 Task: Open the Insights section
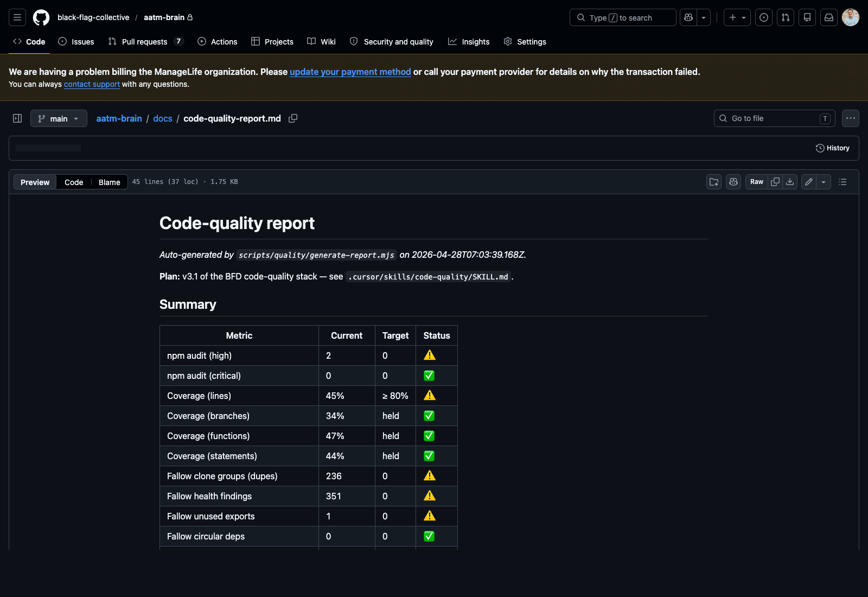[x=469, y=41]
